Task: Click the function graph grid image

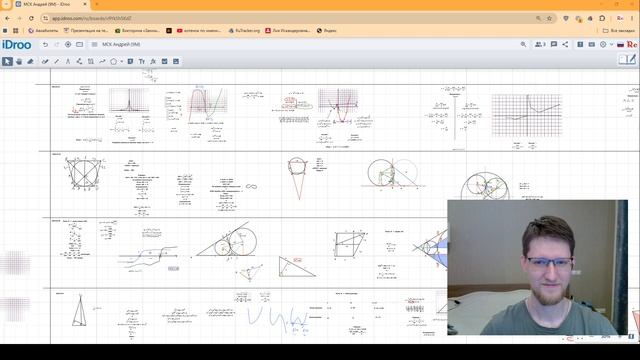Action: pyautogui.click(x=129, y=100)
